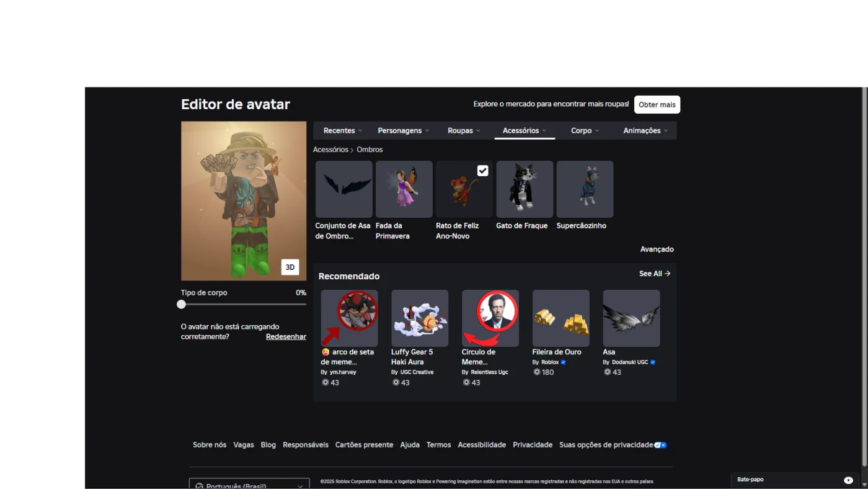Click the Fileira de Ouro title text
The height and width of the screenshot is (489, 868).
point(557,352)
